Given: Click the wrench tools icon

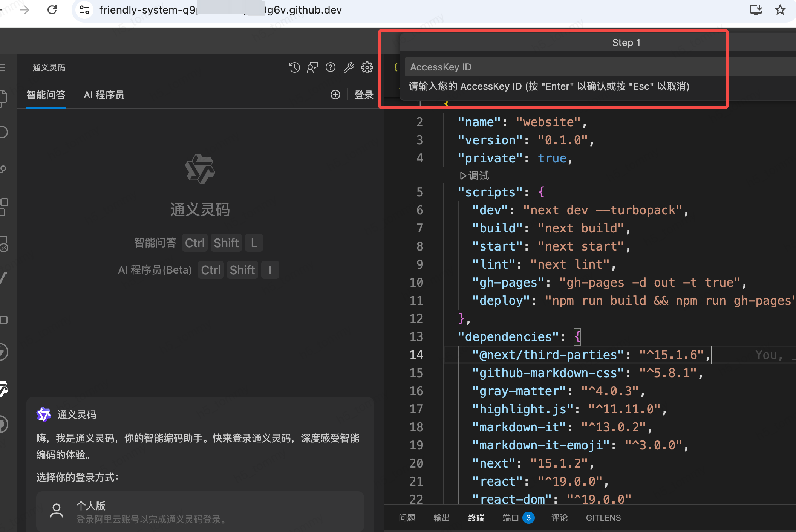Looking at the screenshot, I should (x=349, y=67).
